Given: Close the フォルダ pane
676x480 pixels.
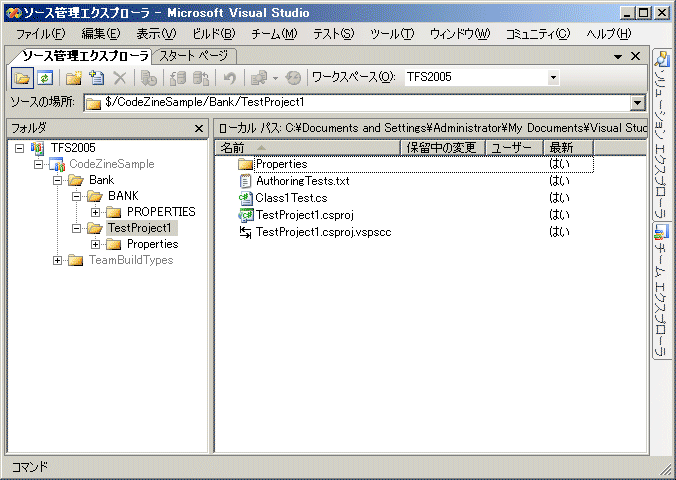Looking at the screenshot, I should [199, 129].
